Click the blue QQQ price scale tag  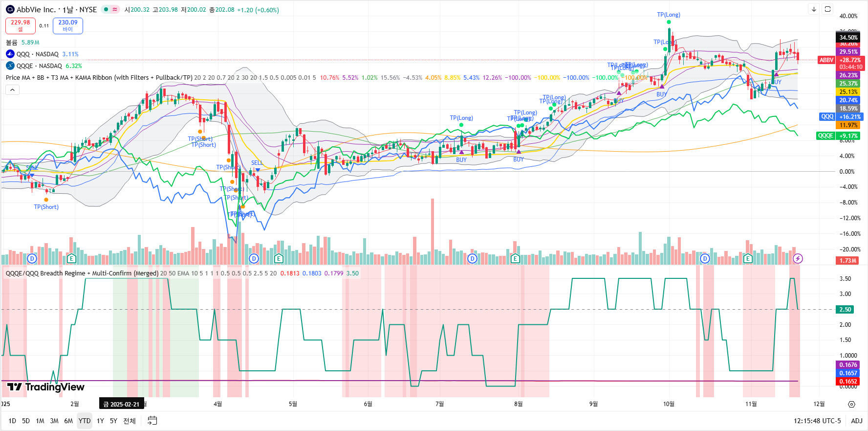827,116
